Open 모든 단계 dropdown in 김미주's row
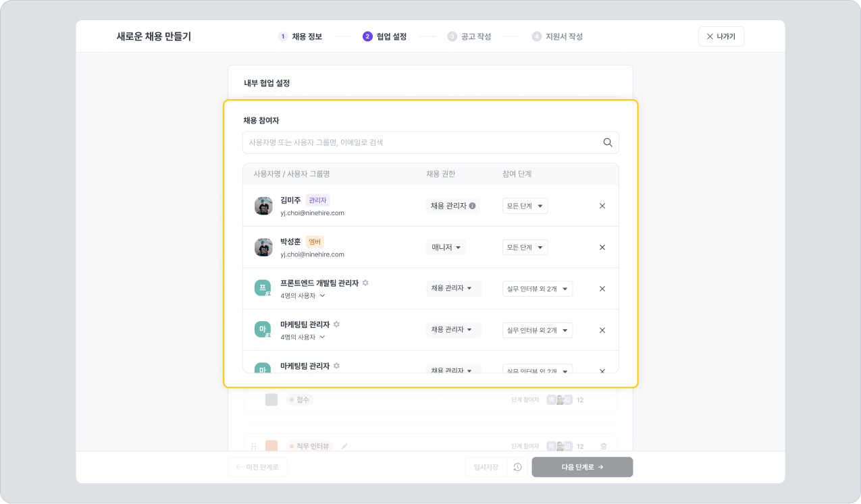Viewport: 861px width, 504px height. (x=525, y=206)
